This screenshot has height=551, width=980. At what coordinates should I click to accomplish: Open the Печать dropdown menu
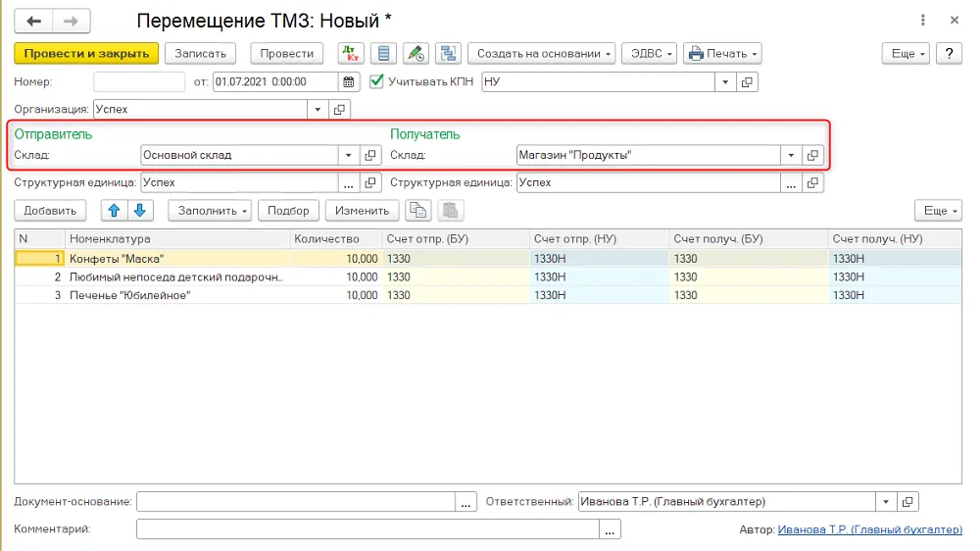pyautogui.click(x=722, y=54)
